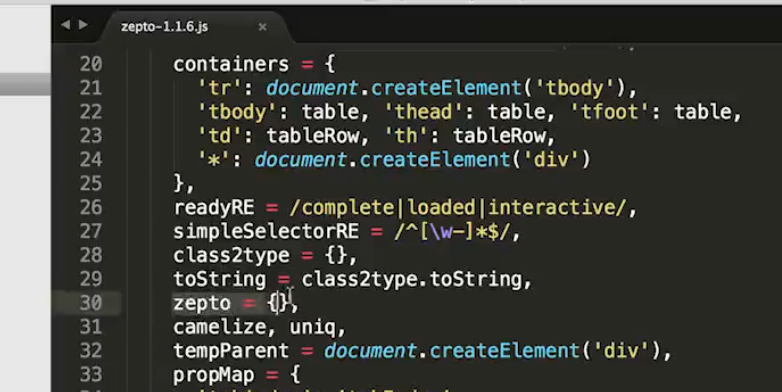This screenshot has height=392, width=782.
Task: Select line number 29 in the gutter
Action: pyautogui.click(x=91, y=279)
